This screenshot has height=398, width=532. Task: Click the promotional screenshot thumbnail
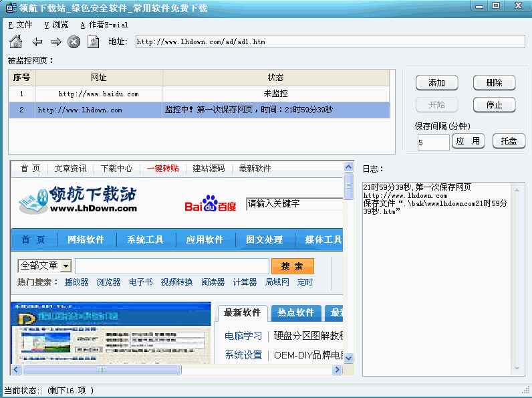click(110, 332)
